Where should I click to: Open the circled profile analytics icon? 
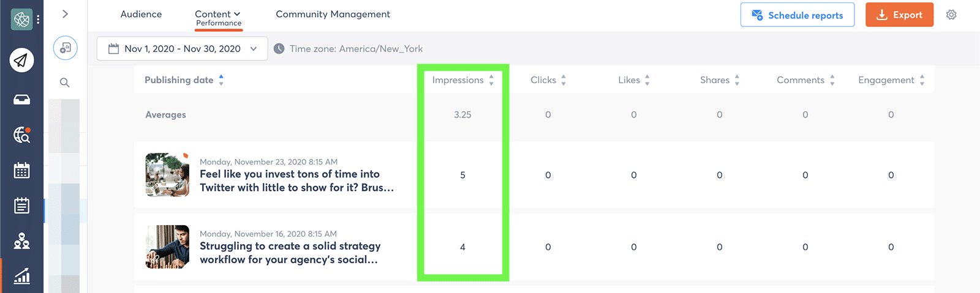pyautogui.click(x=65, y=48)
